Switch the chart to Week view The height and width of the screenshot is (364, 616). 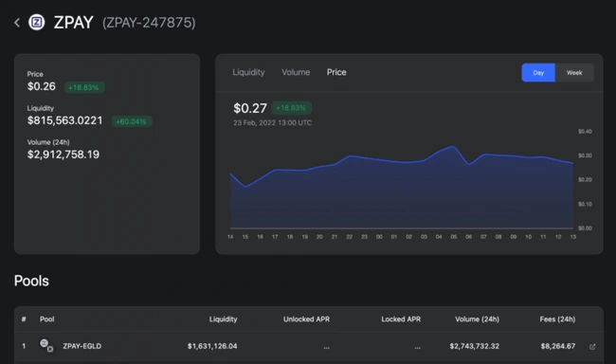click(574, 73)
